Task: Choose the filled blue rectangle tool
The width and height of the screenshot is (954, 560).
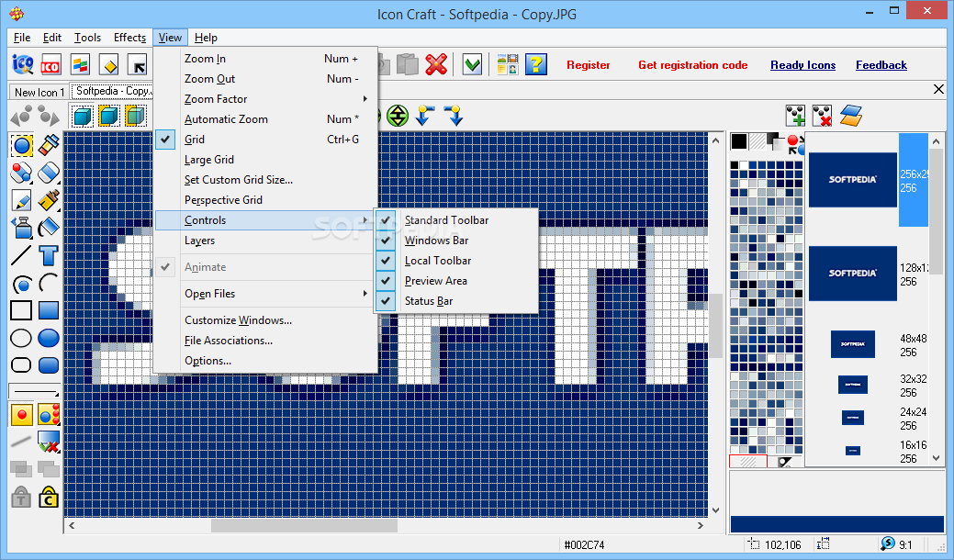Action: point(49,310)
